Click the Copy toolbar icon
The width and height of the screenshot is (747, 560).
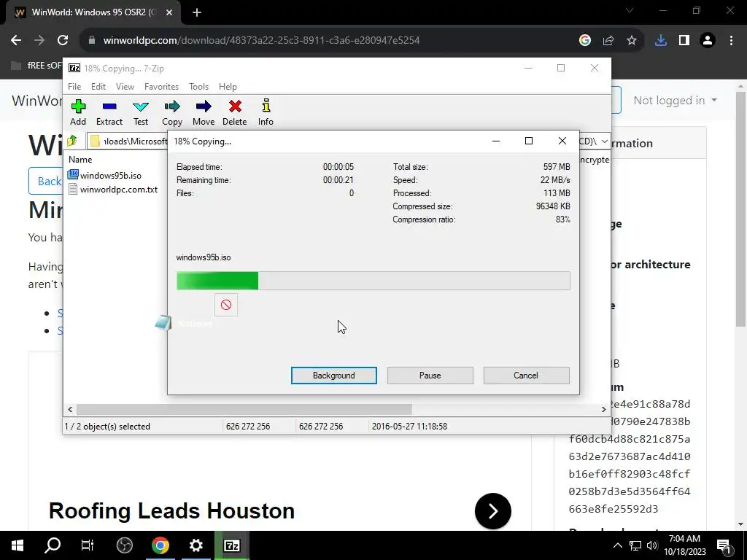point(172,112)
